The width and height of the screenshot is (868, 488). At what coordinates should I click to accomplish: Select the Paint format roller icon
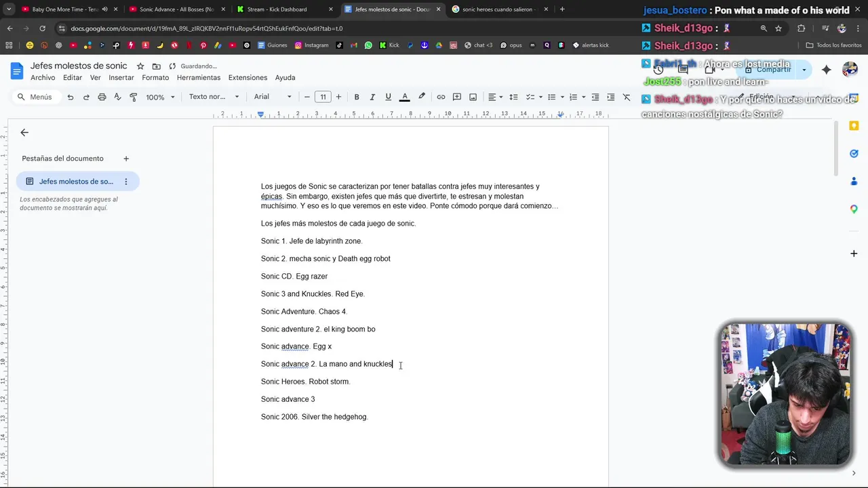pyautogui.click(x=133, y=97)
